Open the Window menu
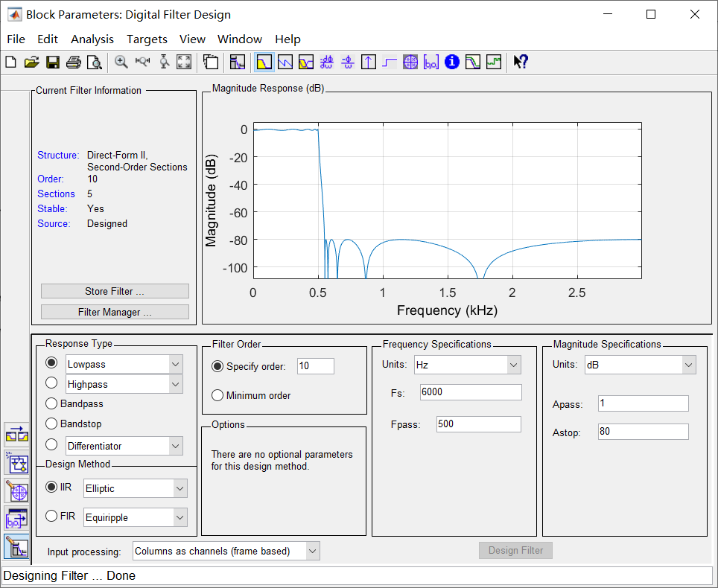Screen dimensions: 718x588 pyautogui.click(x=240, y=39)
